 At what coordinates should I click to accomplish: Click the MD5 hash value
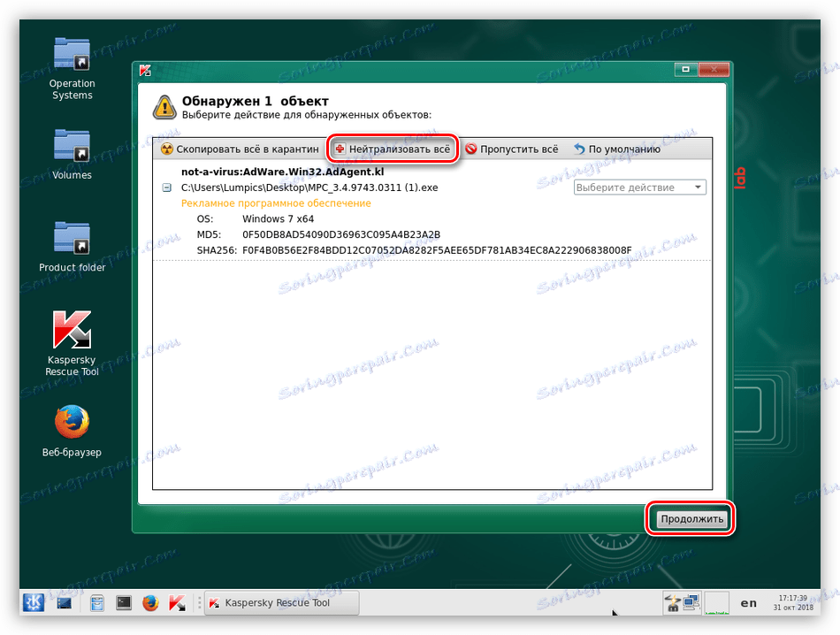click(341, 234)
